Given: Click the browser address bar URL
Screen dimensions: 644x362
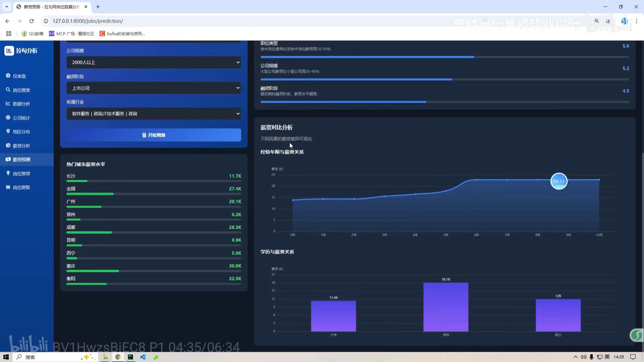Looking at the screenshot, I should (88, 21).
